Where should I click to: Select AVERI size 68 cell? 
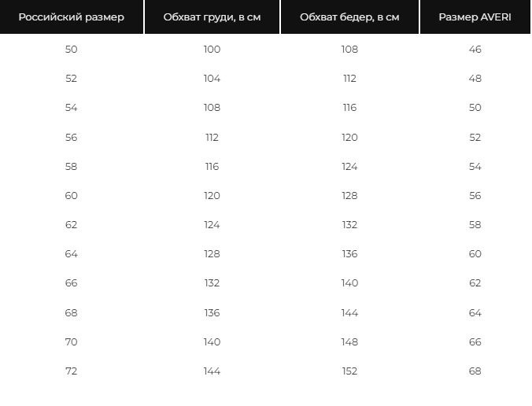[x=475, y=371]
